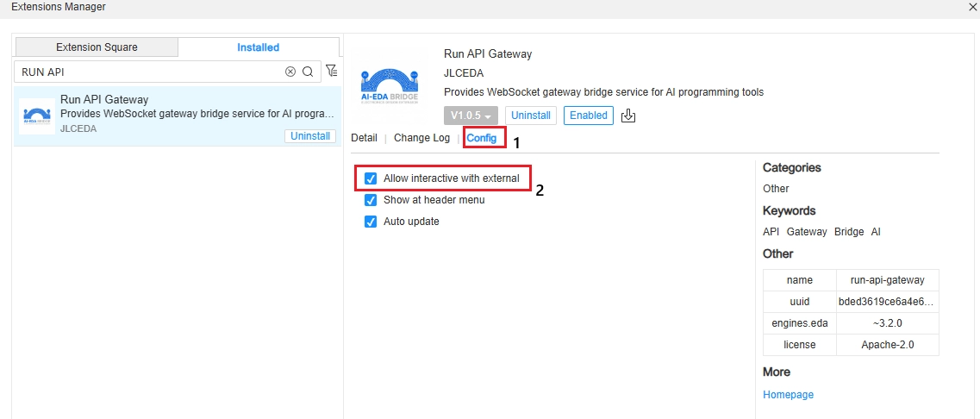This screenshot has width=980, height=419.
Task: Click the download extension package icon
Action: pyautogui.click(x=628, y=116)
